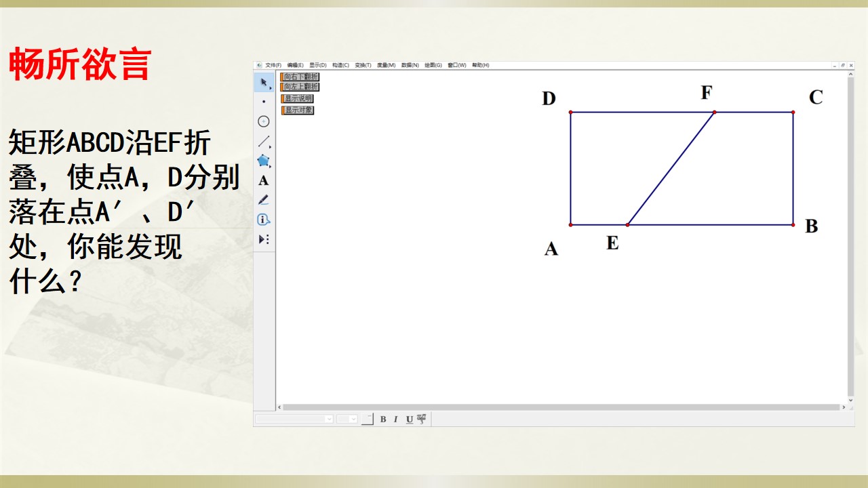
Task: Select the Straightedge line tool
Action: (264, 142)
